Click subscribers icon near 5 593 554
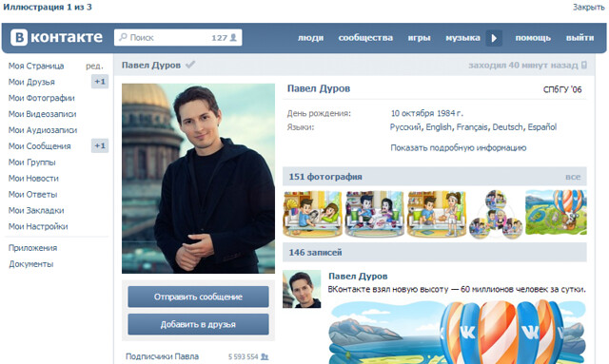This screenshot has height=364, width=609. (x=265, y=356)
